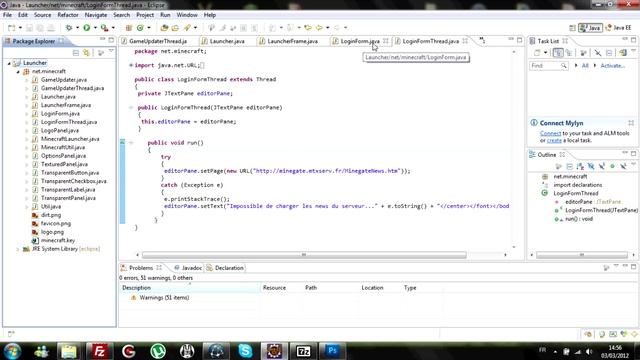Collapse the net.minecraft package node
The height and width of the screenshot is (360, 640).
(x=18, y=72)
